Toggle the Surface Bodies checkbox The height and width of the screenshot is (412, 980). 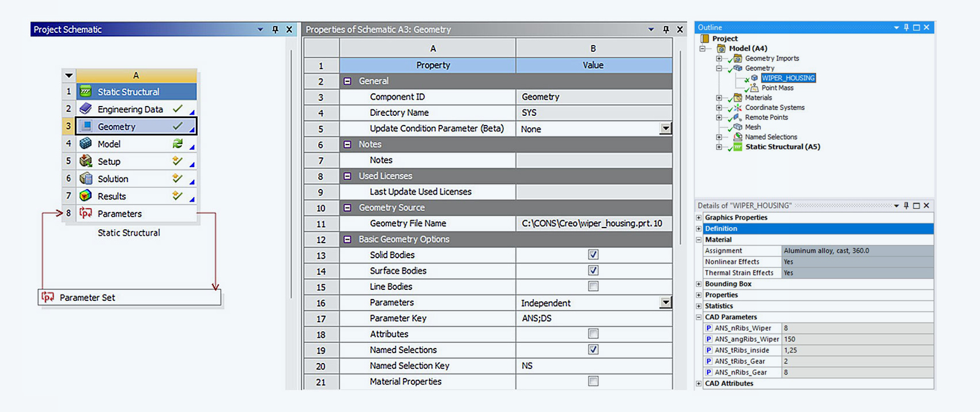[593, 270]
